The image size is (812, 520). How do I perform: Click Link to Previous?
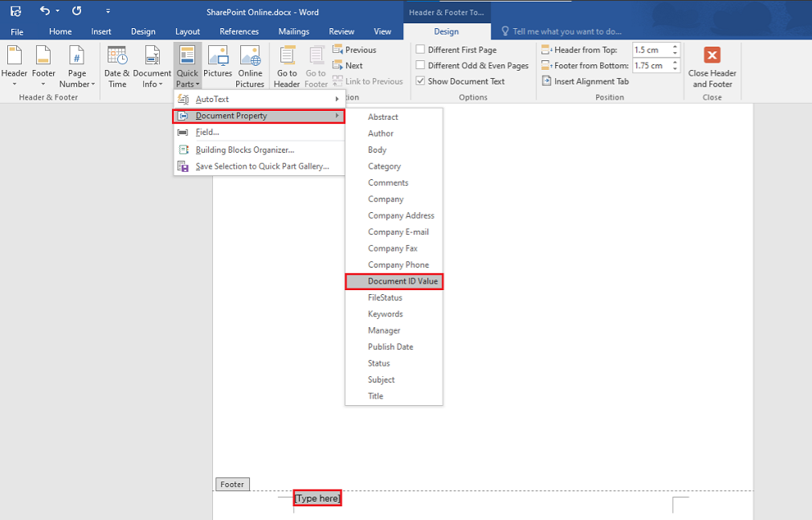pyautogui.click(x=368, y=81)
